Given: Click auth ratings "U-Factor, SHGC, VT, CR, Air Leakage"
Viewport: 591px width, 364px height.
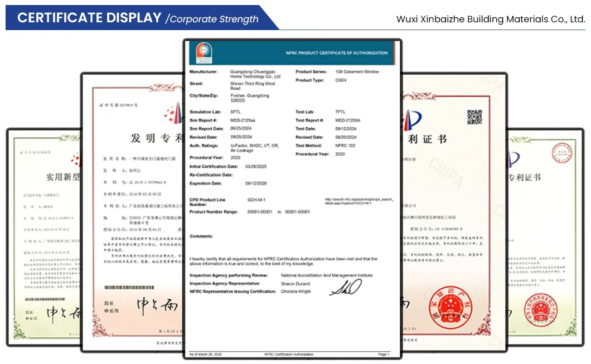Looking at the screenshot, I should point(254,148).
